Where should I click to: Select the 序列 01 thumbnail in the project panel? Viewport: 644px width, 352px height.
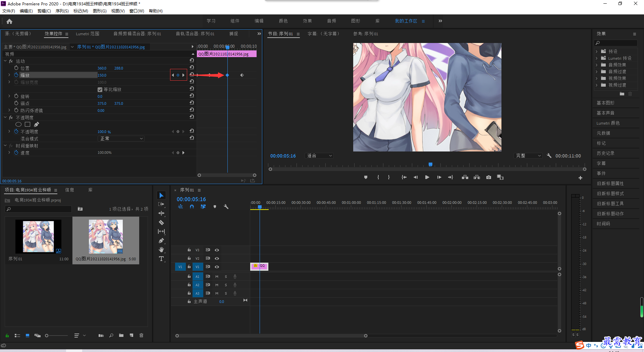click(38, 236)
